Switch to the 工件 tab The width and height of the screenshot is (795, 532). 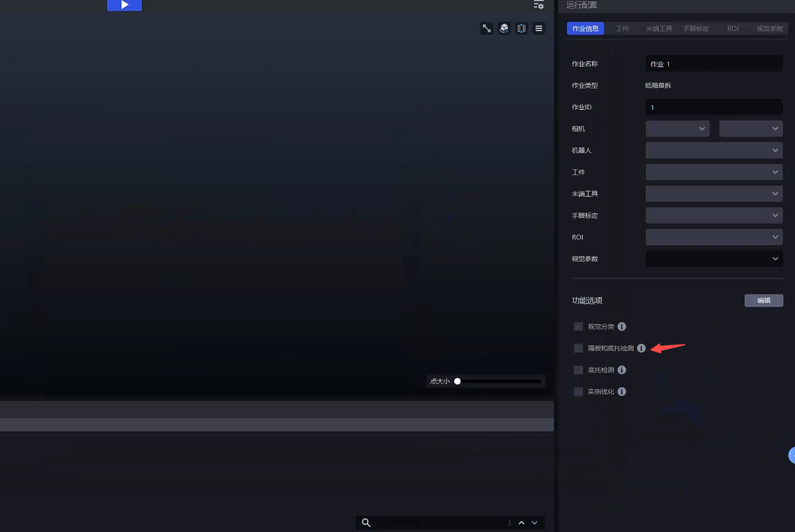tap(622, 29)
